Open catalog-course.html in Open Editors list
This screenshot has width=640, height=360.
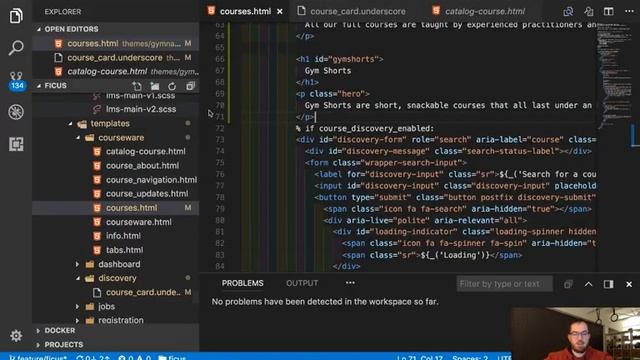[116, 71]
